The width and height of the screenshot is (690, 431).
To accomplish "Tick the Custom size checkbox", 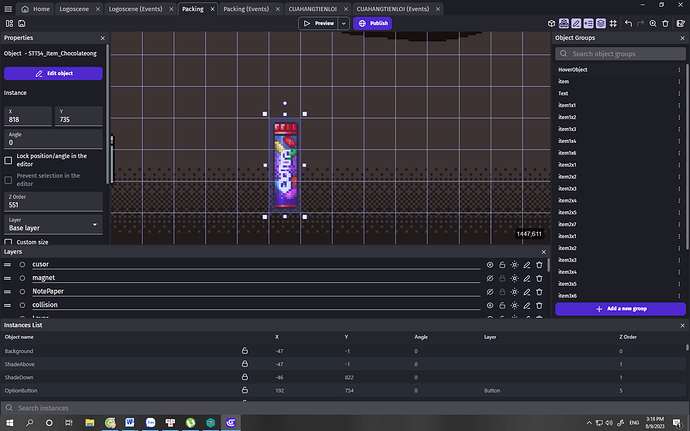I will click(x=8, y=242).
